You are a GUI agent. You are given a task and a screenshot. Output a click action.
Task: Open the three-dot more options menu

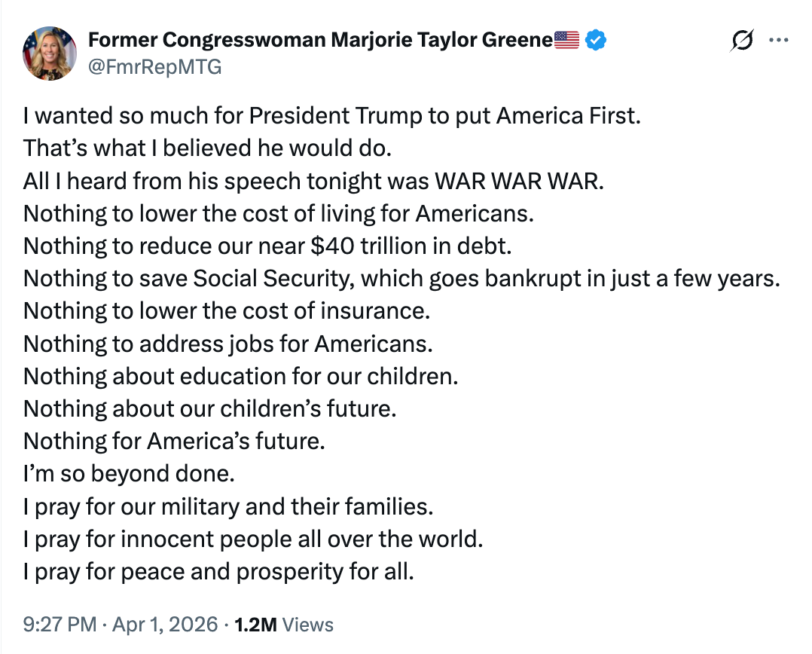click(778, 41)
